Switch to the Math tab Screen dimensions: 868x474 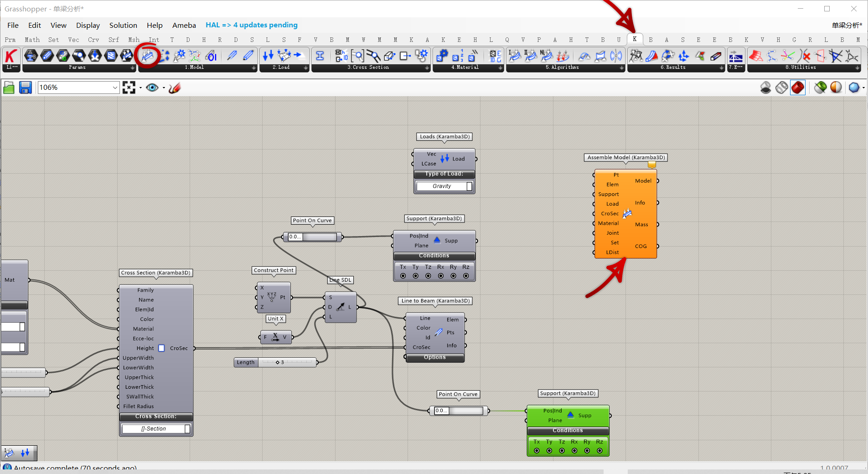point(32,40)
